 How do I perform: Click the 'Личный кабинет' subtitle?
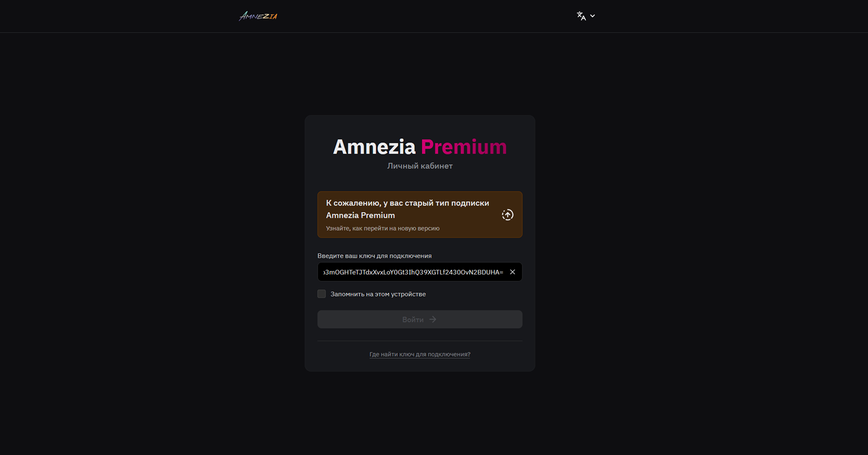coord(420,166)
